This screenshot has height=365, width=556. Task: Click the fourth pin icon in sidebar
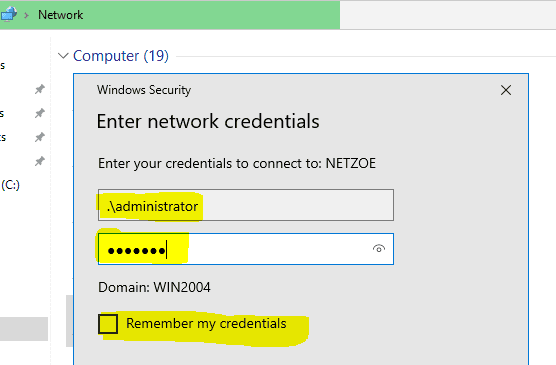pyautogui.click(x=40, y=161)
